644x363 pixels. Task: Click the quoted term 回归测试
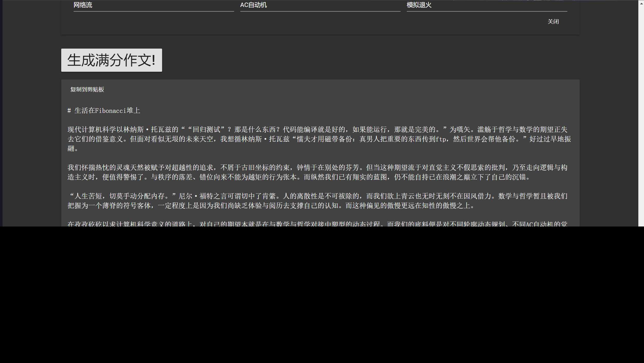point(206,130)
